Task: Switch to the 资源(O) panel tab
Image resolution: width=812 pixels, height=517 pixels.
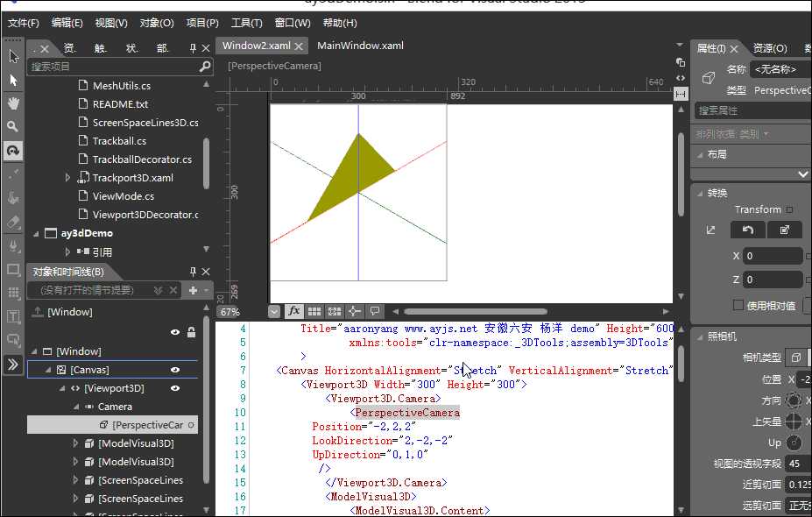Action: pos(770,48)
